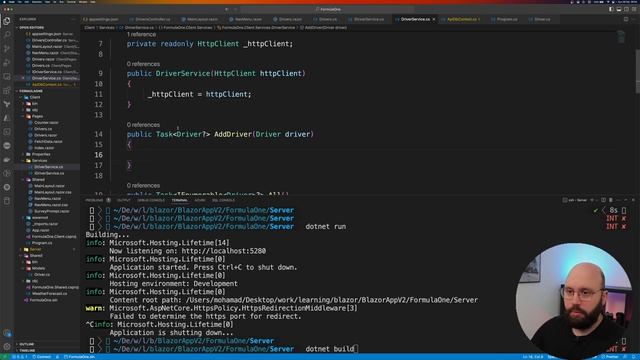
Task: Open the Problems panel tab
Action: [x=95, y=200]
